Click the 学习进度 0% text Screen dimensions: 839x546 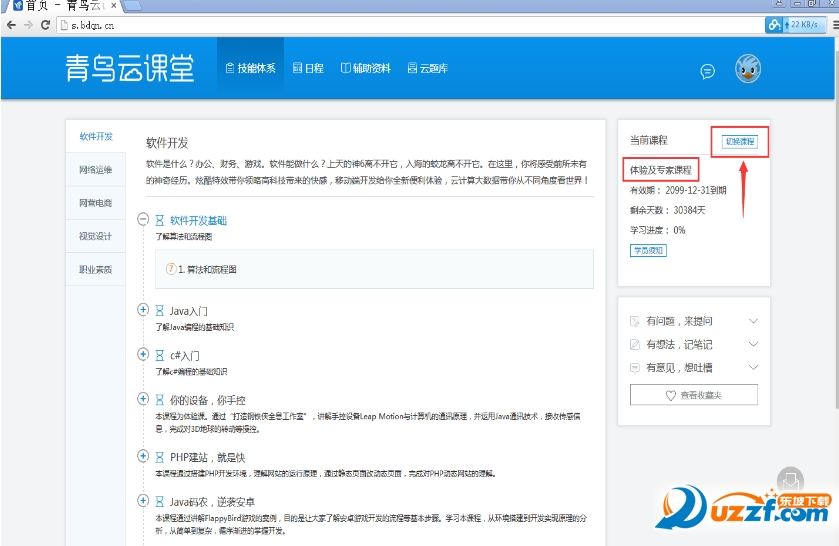(x=657, y=230)
